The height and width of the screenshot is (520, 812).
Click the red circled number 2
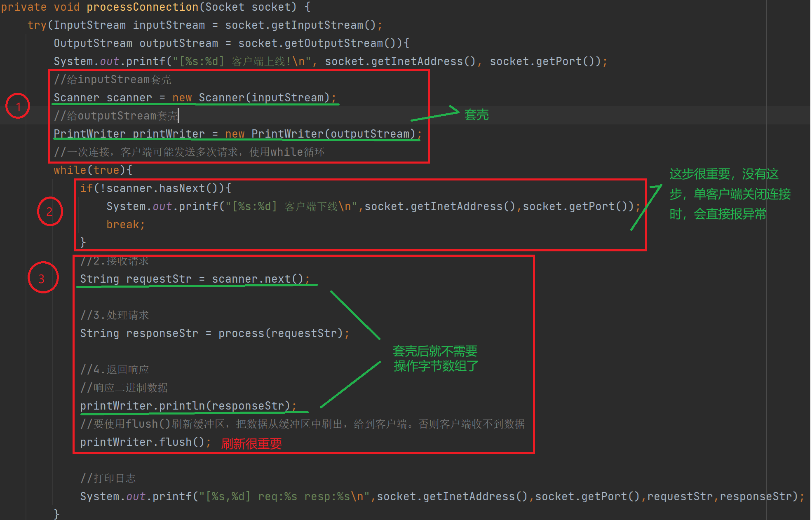49,212
